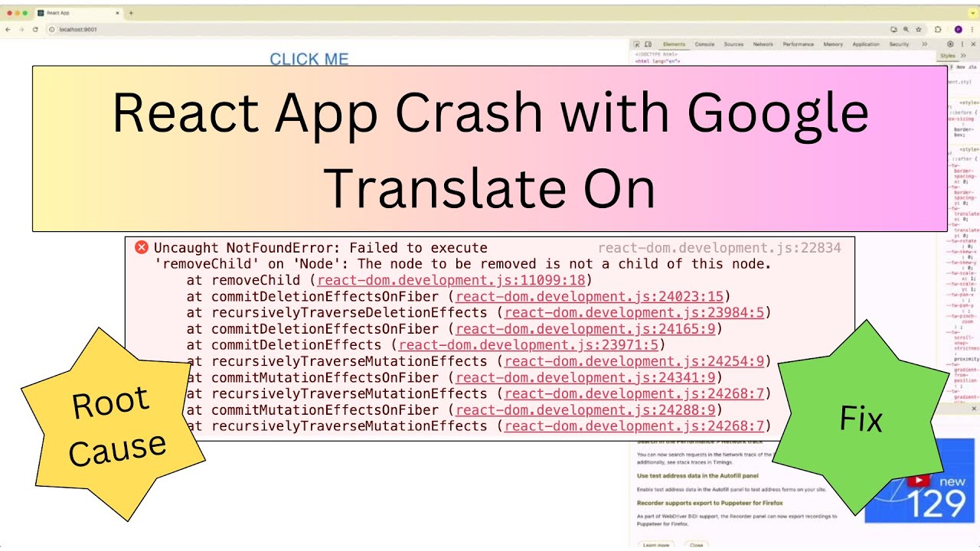Image resolution: width=980 pixels, height=551 pixels.
Task: Open react-dom.development.js:23984:5 link
Action: click(634, 312)
